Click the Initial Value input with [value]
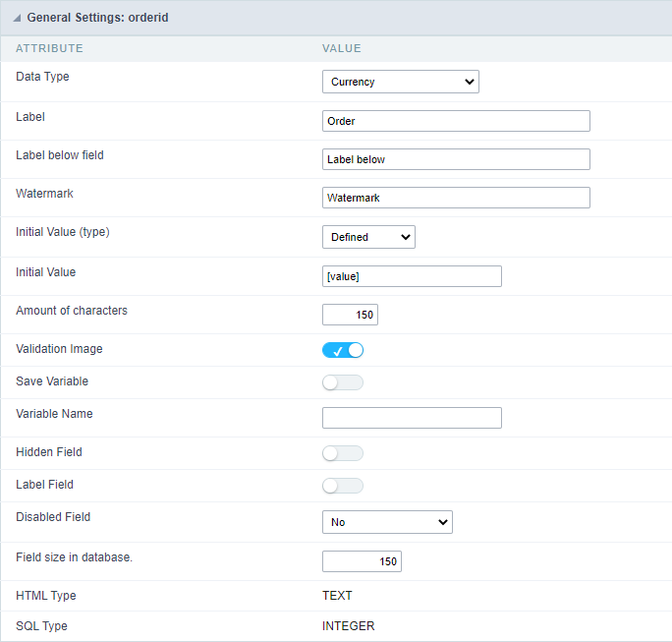The image size is (672, 642). coord(412,276)
